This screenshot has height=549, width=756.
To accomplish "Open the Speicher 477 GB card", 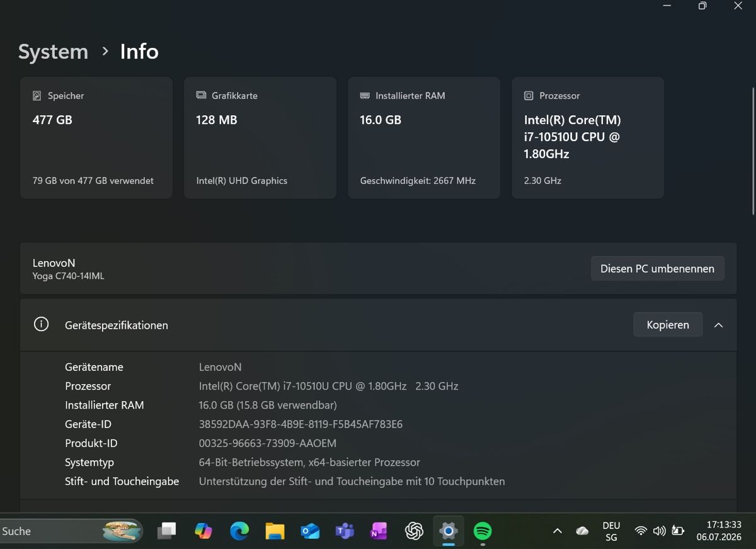I will coord(96,138).
